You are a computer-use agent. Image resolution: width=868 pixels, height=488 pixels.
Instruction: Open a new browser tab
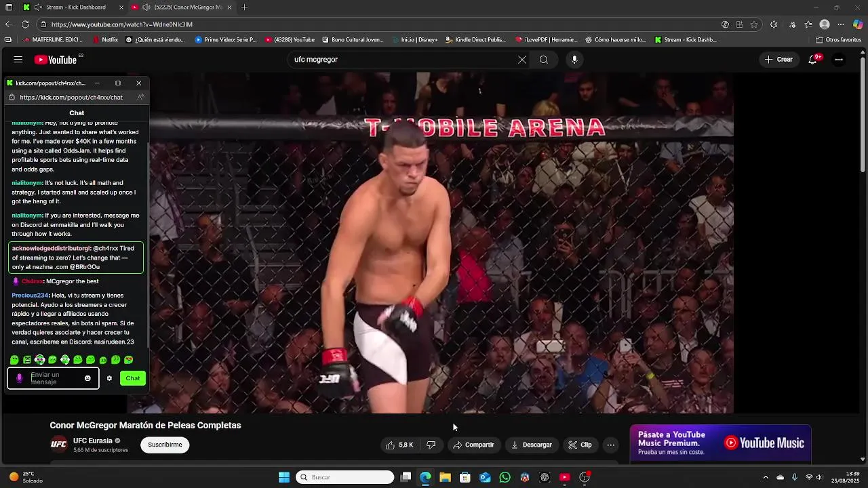[244, 7]
